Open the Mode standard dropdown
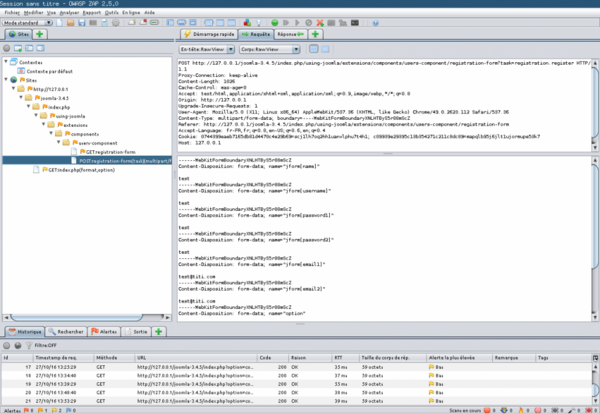The height and width of the screenshot is (414, 600). coord(27,23)
